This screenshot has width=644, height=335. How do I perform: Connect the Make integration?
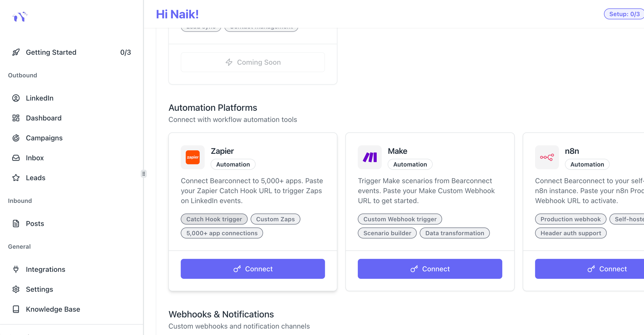(x=430, y=269)
